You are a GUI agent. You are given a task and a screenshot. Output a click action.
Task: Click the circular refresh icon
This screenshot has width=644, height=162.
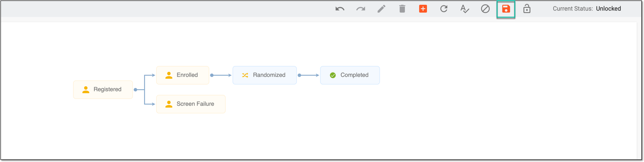pos(444,9)
